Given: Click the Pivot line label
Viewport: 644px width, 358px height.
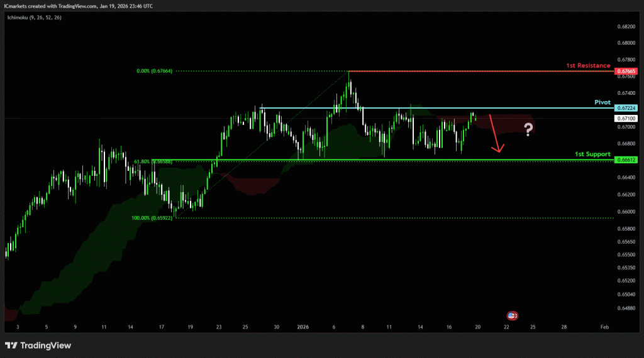Looking at the screenshot, I should 602,102.
